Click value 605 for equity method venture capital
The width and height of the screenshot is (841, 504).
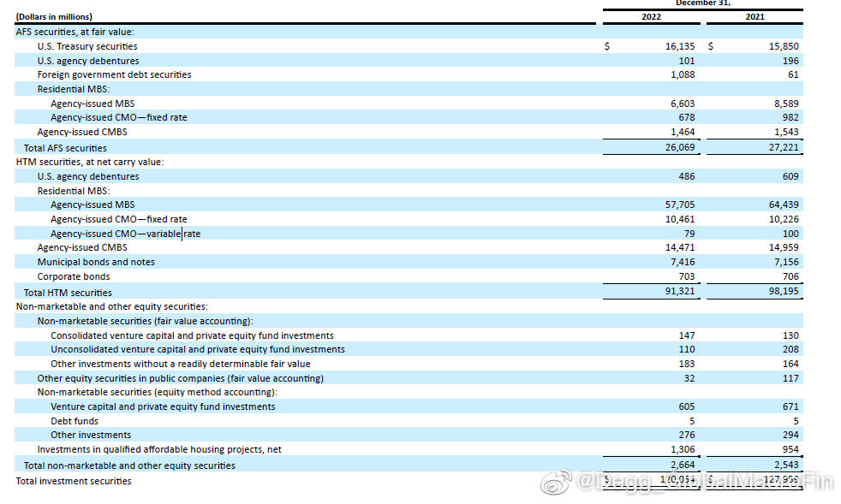tap(687, 406)
